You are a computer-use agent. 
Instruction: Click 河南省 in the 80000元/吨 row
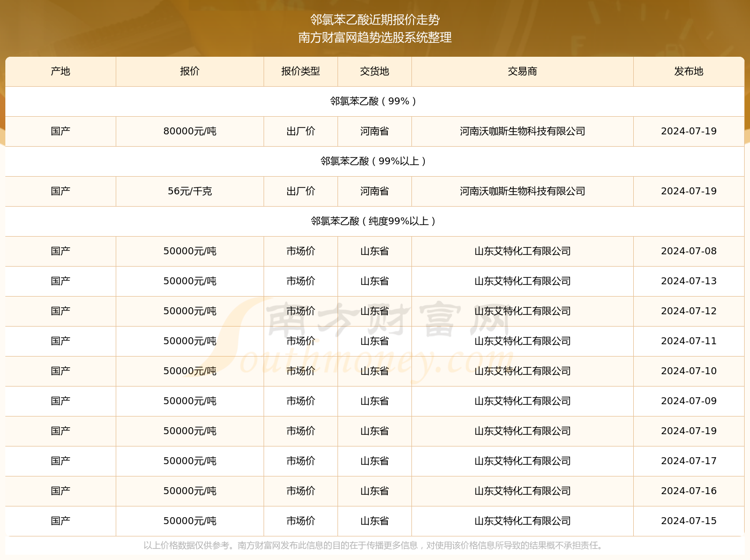(x=374, y=131)
